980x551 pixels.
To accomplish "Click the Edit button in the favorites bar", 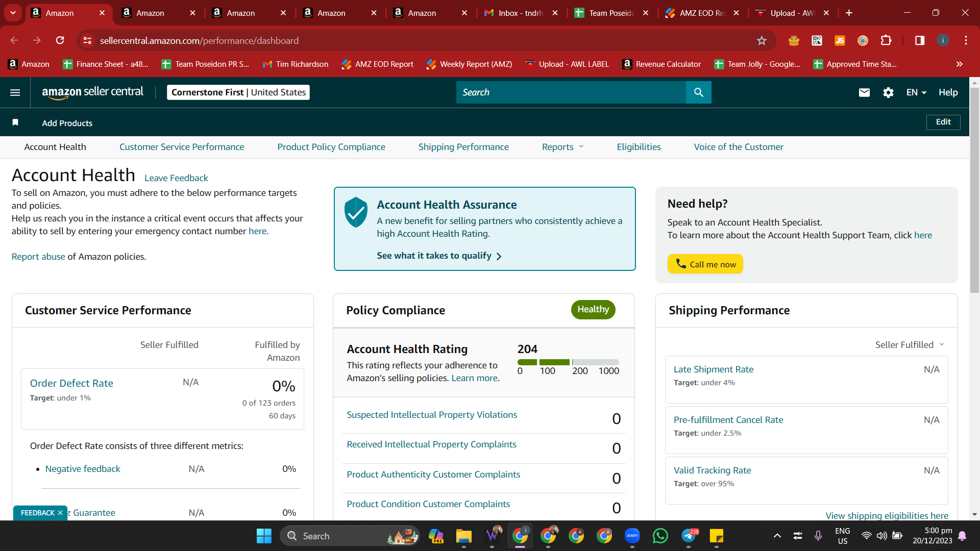I will point(943,122).
